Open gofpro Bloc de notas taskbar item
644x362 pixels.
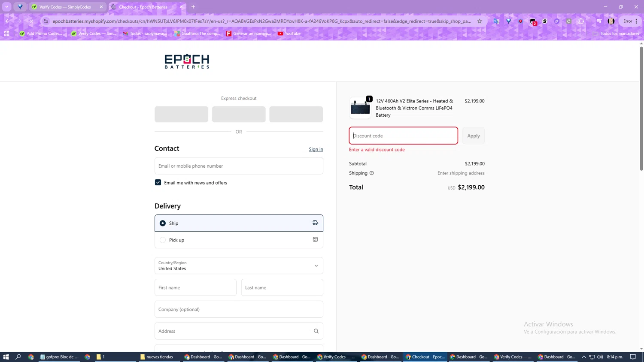[59, 357]
